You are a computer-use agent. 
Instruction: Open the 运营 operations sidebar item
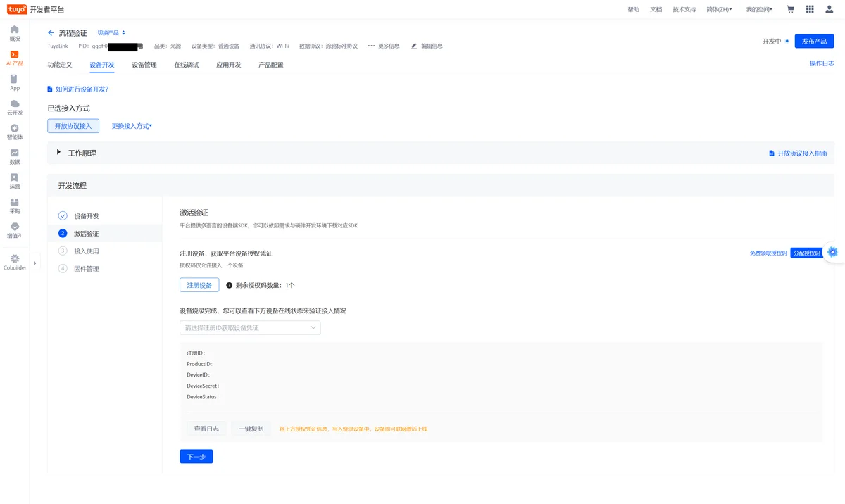[x=15, y=181]
